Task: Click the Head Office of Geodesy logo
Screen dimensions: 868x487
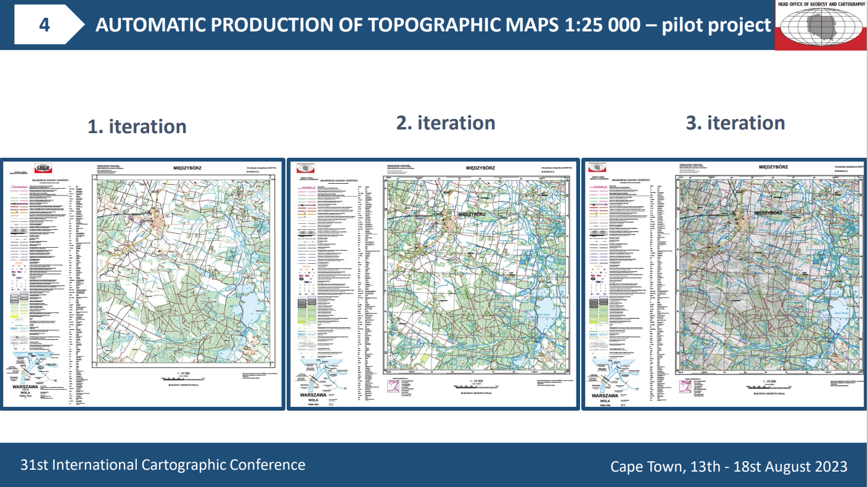Action: [x=821, y=26]
